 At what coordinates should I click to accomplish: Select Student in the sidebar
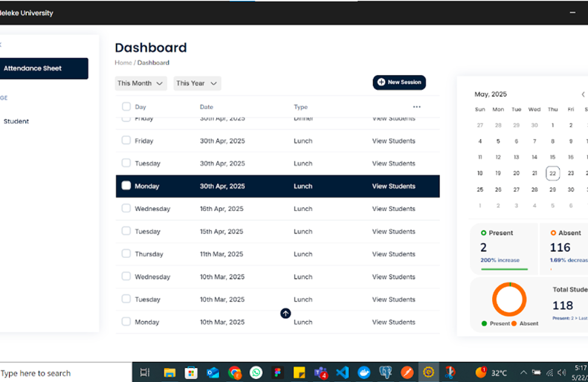[x=16, y=121]
